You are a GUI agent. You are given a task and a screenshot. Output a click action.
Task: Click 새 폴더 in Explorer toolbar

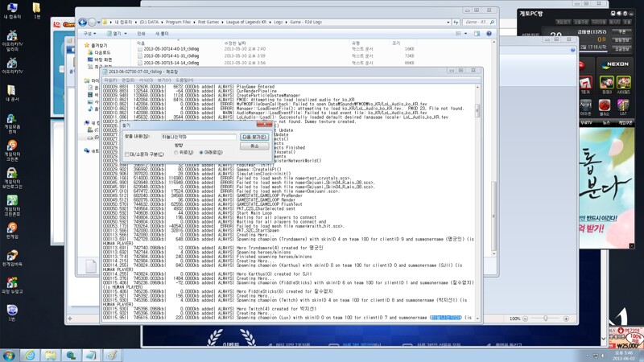[162, 34]
